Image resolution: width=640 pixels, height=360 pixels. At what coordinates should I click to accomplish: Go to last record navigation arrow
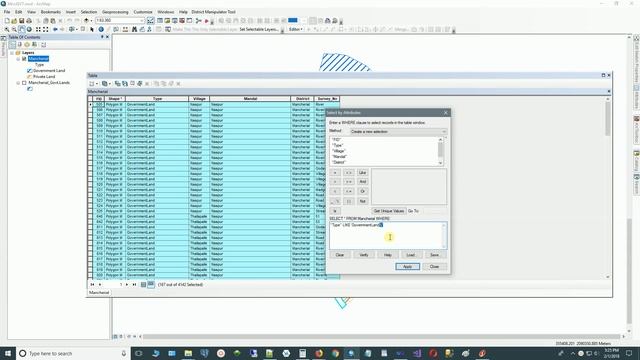click(134, 284)
